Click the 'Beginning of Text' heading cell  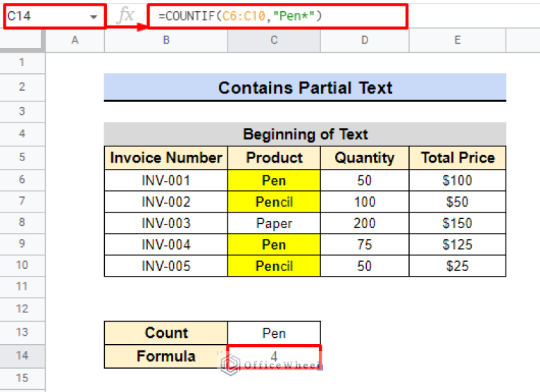[x=305, y=134]
